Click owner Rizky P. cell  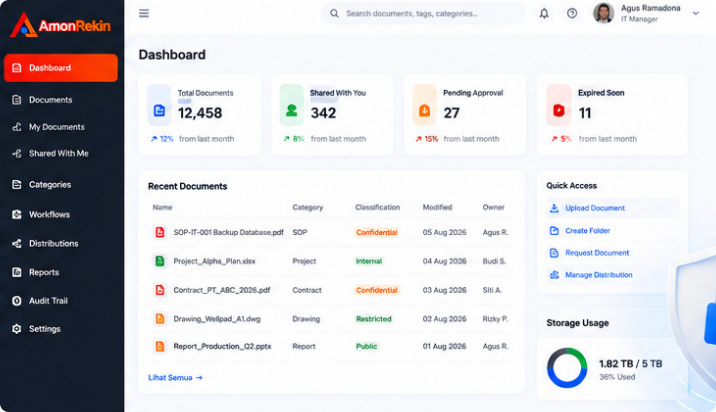click(495, 319)
